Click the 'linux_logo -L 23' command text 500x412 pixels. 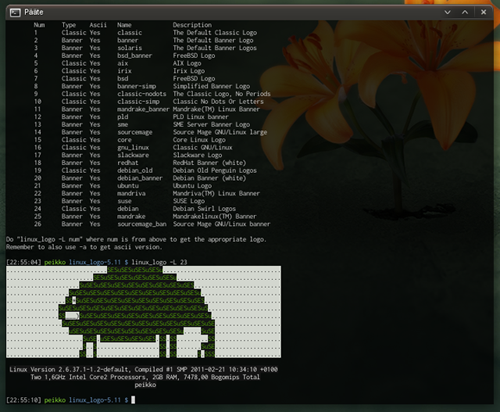(159, 262)
